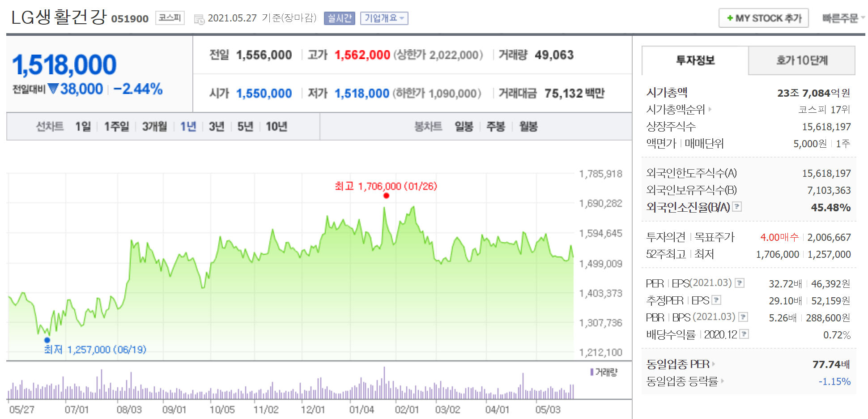This screenshot has height=419, width=868.
Task: Click the 시가 value 1,550,000
Action: coord(264,94)
